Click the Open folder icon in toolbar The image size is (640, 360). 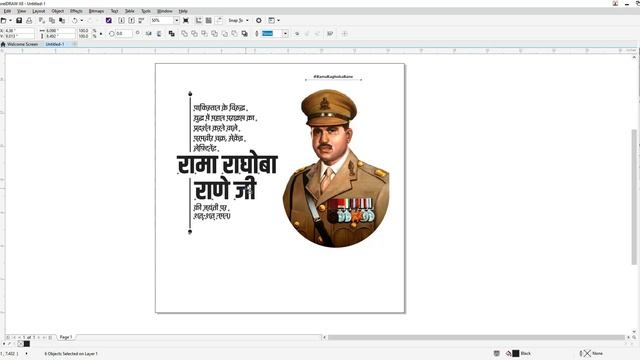pos(4,20)
